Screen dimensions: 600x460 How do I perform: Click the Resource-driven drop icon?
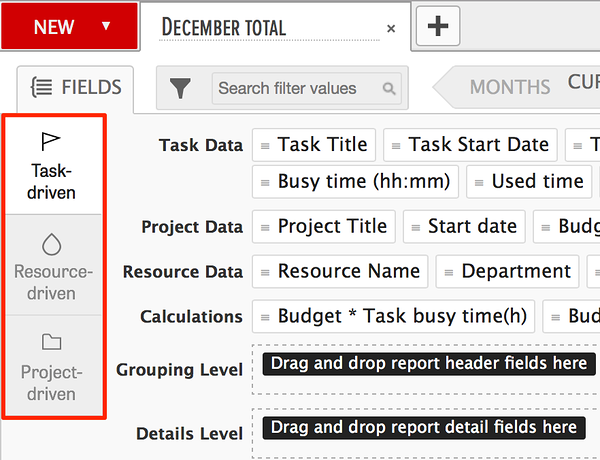click(x=51, y=244)
